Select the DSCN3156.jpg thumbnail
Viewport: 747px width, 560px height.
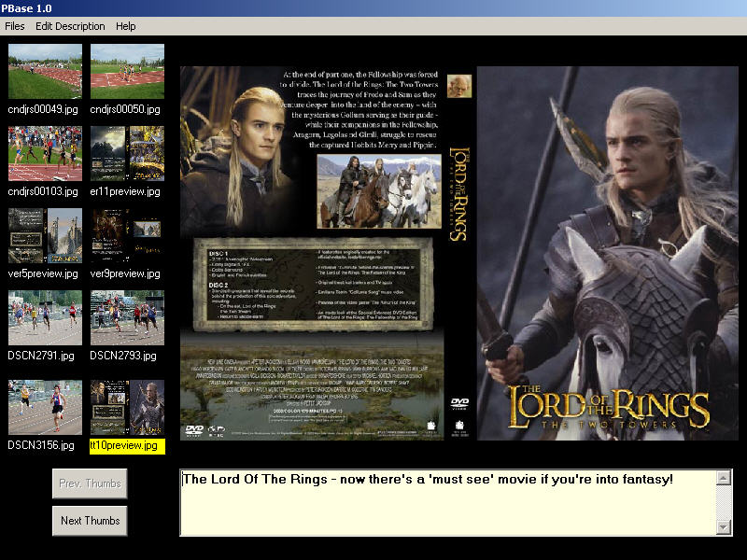pos(45,406)
